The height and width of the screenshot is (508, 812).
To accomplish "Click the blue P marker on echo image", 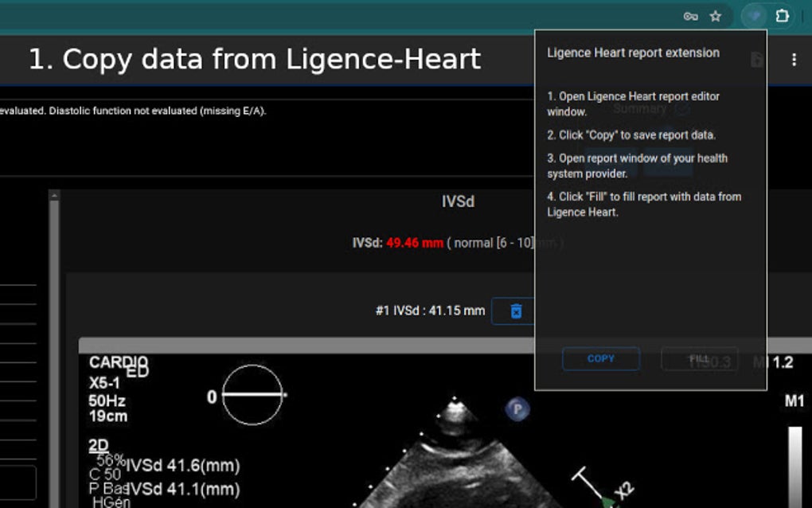I will click(x=517, y=409).
